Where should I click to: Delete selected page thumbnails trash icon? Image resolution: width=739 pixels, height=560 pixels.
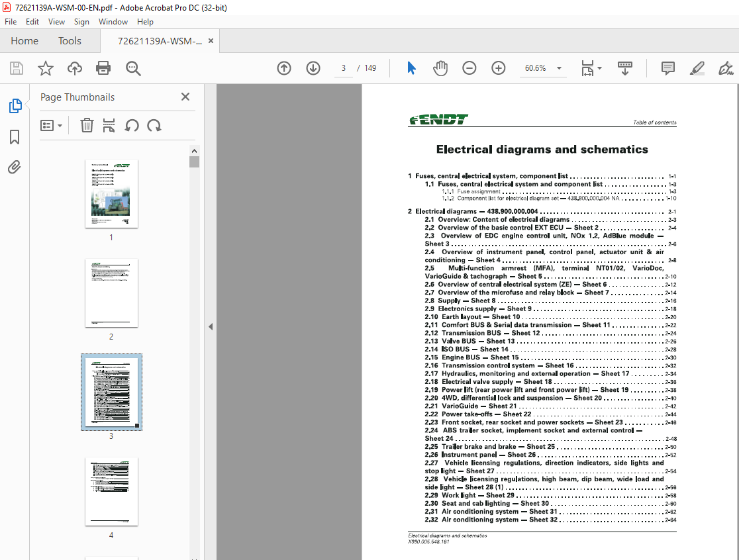(87, 125)
